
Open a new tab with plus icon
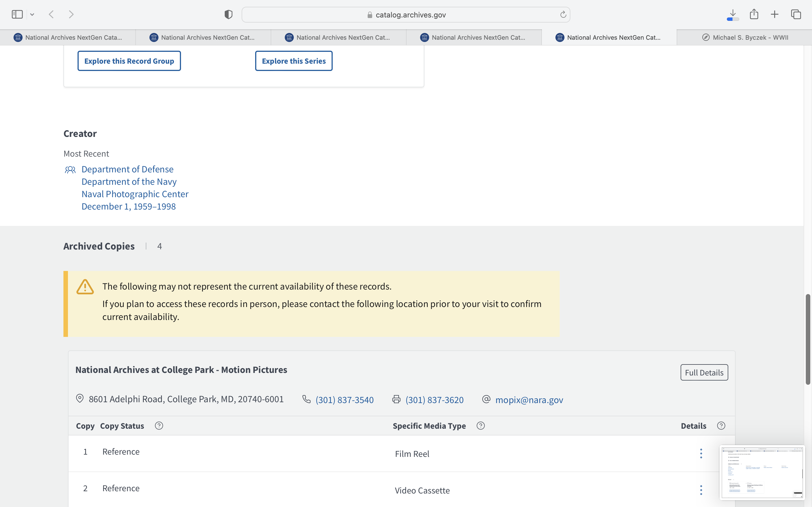pos(775,14)
